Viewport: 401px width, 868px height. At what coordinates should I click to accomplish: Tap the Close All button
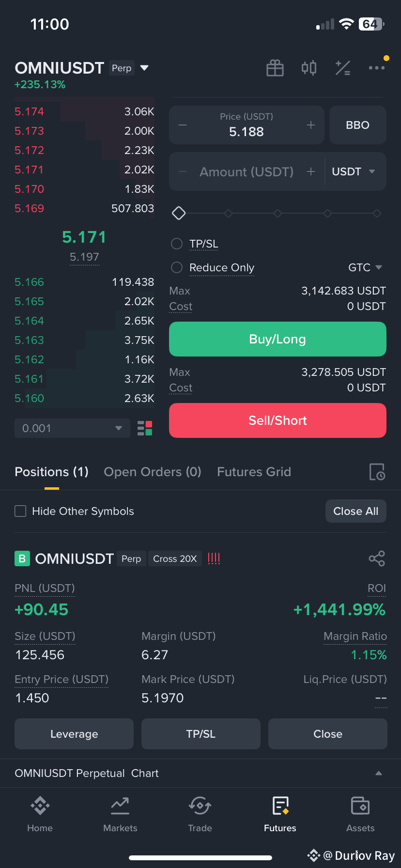tap(356, 511)
